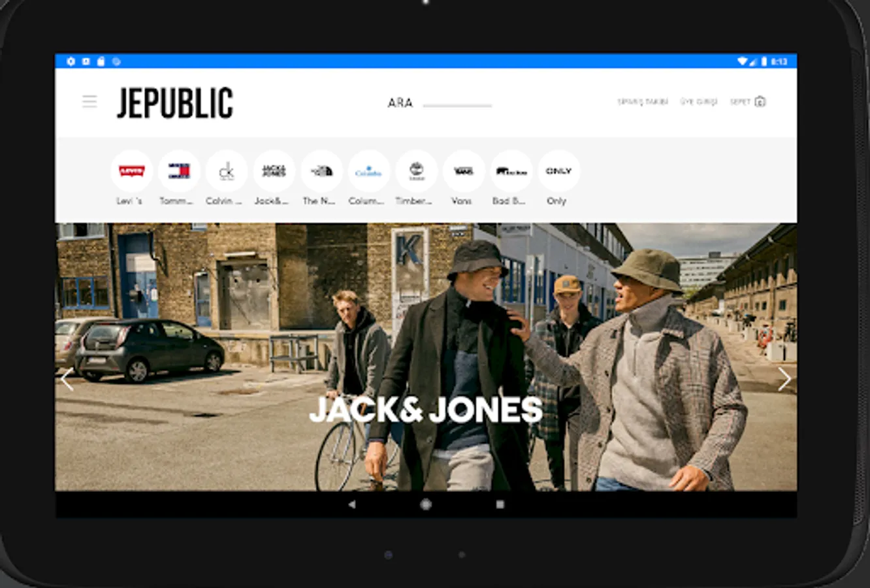Open the Columbia brand logo circle
The width and height of the screenshot is (870, 588).
tap(368, 171)
